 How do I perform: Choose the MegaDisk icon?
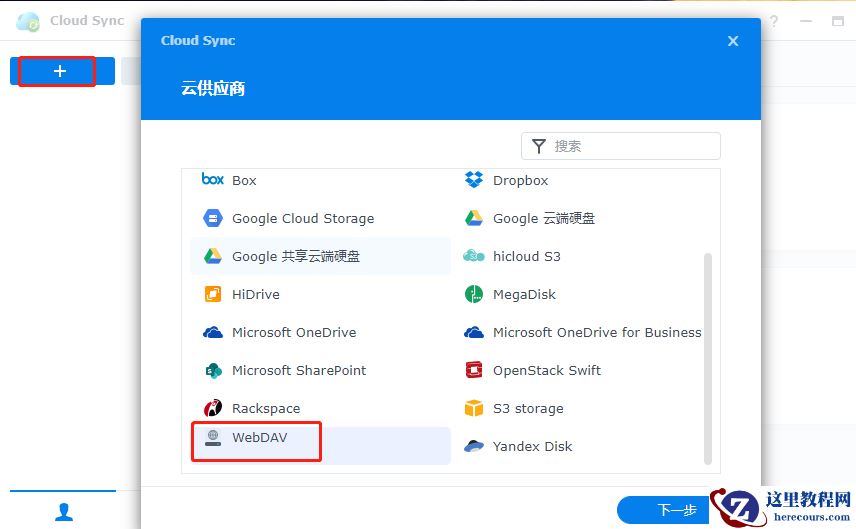click(x=474, y=294)
